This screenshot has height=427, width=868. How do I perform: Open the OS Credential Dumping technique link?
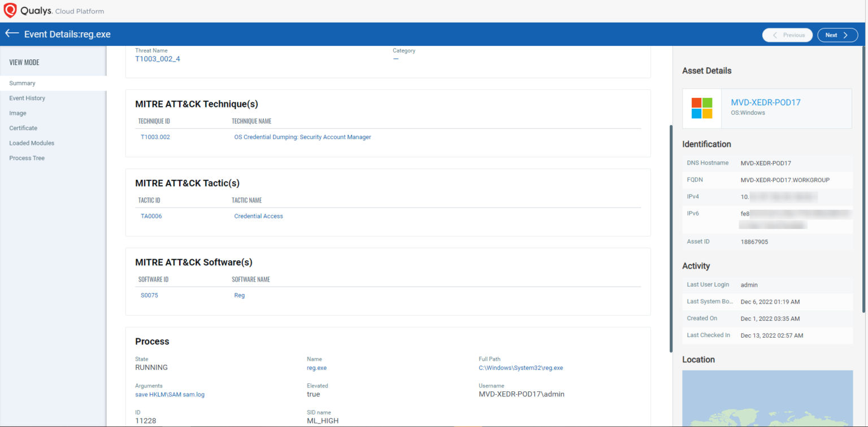point(302,136)
